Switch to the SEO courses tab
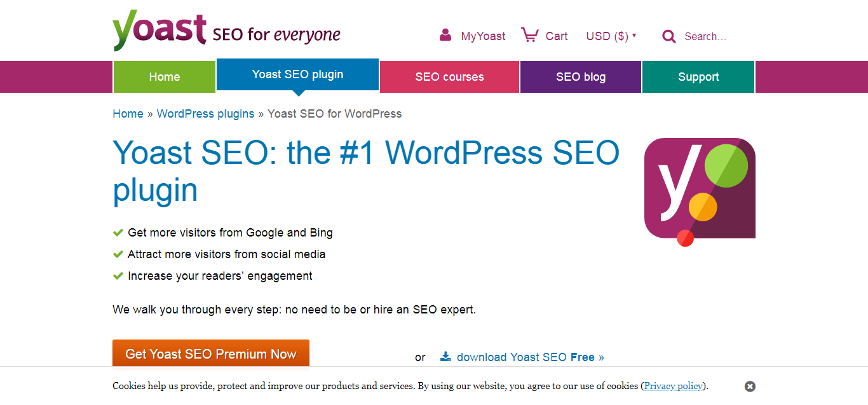868x405 pixels. tap(449, 76)
